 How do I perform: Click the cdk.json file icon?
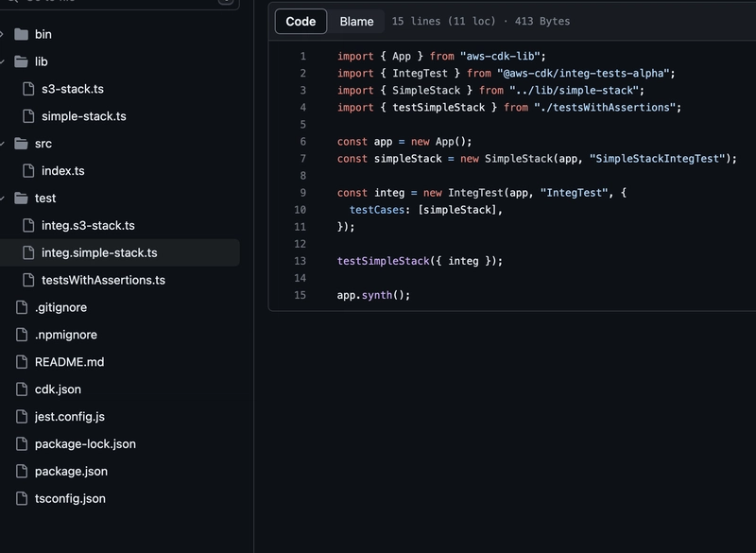pos(22,389)
